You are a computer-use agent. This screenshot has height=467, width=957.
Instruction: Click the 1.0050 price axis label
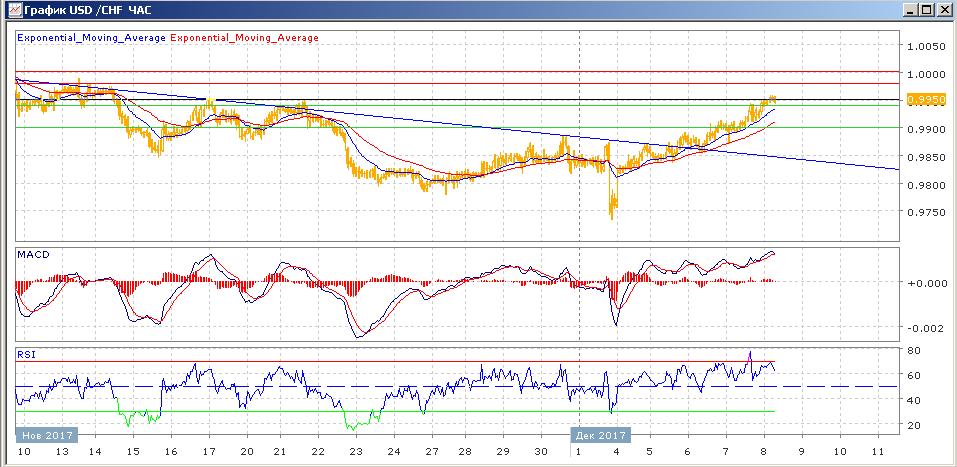(927, 46)
